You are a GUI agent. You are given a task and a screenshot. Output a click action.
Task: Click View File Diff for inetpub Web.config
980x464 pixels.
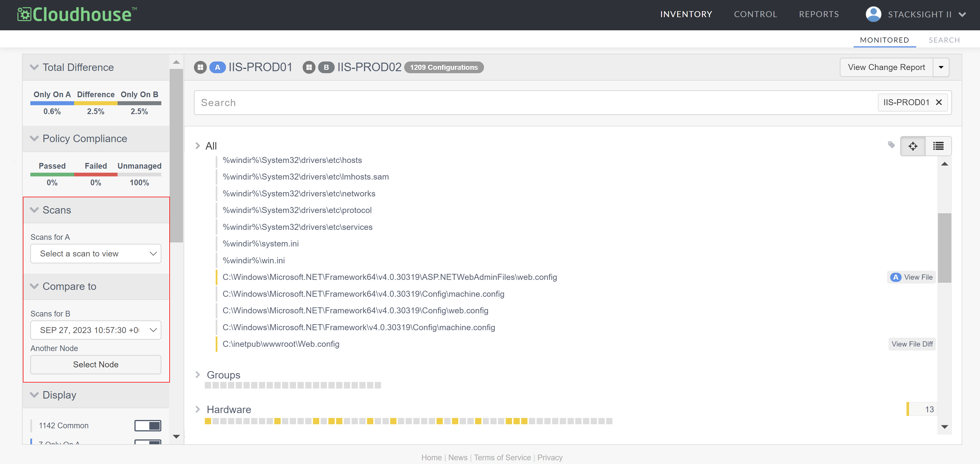(x=912, y=344)
